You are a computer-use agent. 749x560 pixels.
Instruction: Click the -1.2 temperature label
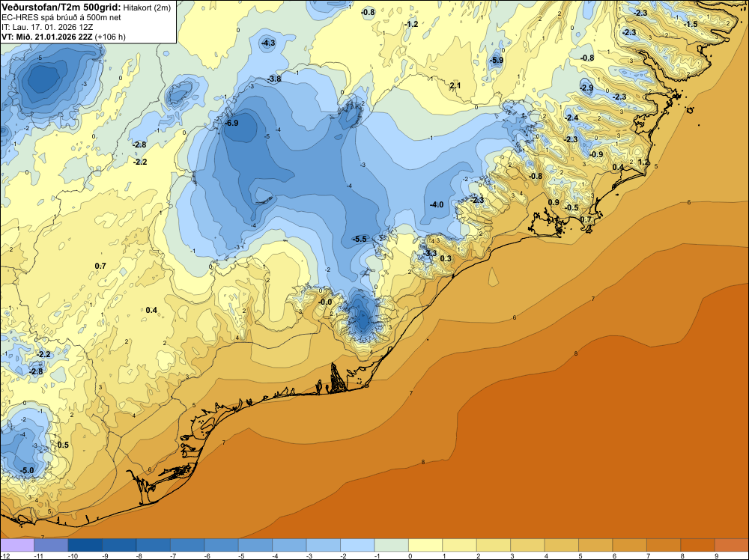tap(410, 24)
